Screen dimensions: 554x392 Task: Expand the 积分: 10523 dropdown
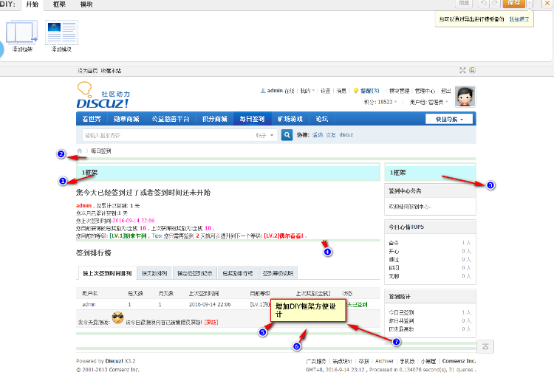coord(380,102)
